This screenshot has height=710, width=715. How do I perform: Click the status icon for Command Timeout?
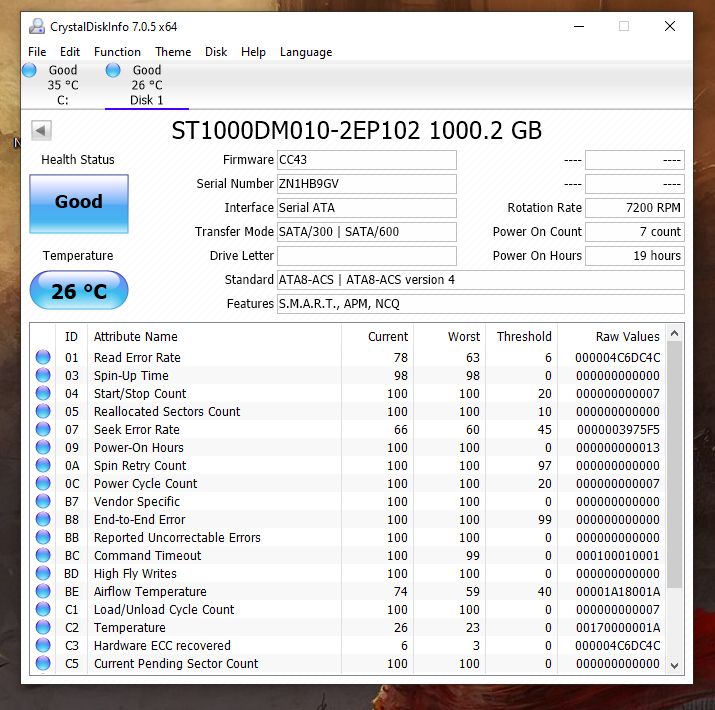43,555
